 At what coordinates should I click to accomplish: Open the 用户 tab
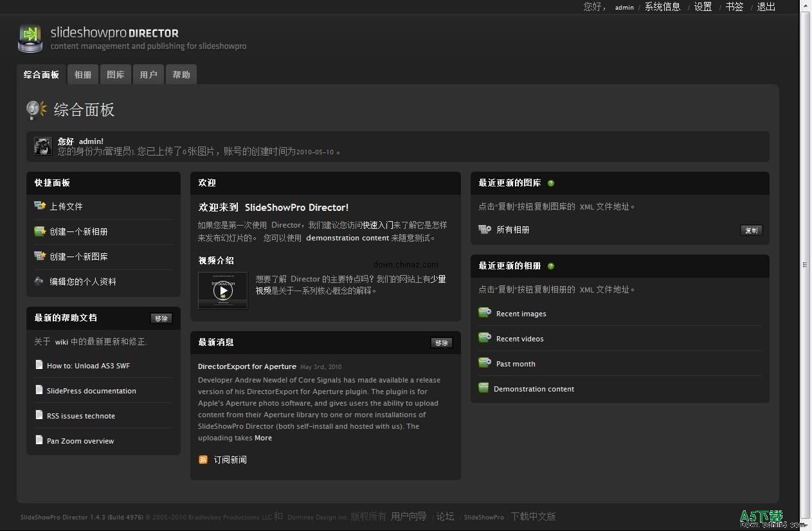pyautogui.click(x=149, y=75)
